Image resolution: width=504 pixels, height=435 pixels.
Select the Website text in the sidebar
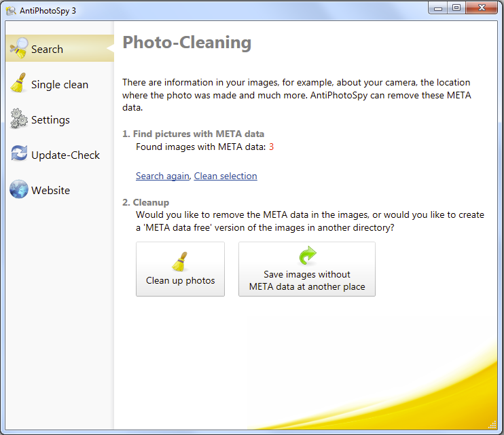point(50,191)
